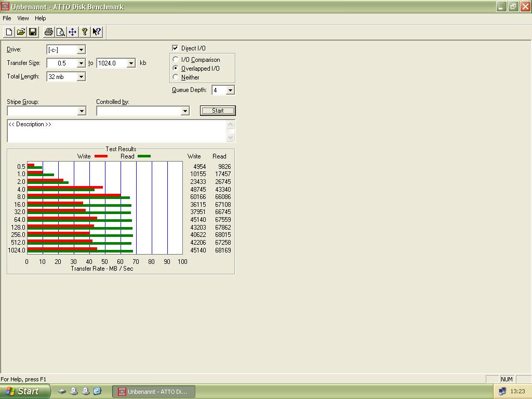The width and height of the screenshot is (532, 399).
Task: Click the NUM status bar indicator
Action: point(507,379)
